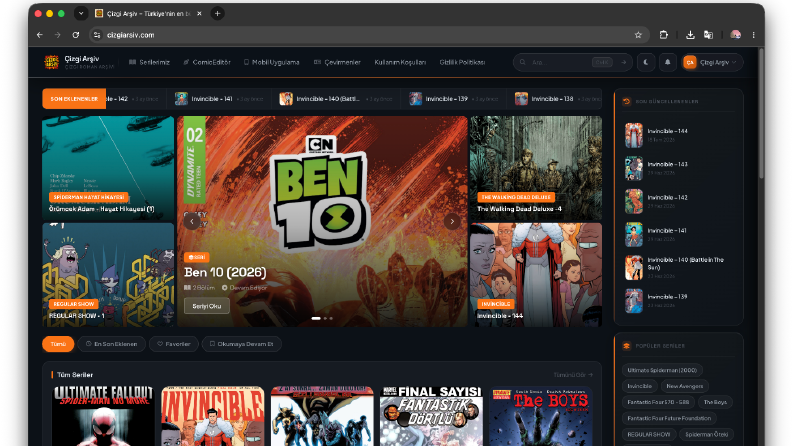Viewport: 793px width, 446px height.
Task: Click the Spiderman Öteki tag
Action: coord(706,434)
